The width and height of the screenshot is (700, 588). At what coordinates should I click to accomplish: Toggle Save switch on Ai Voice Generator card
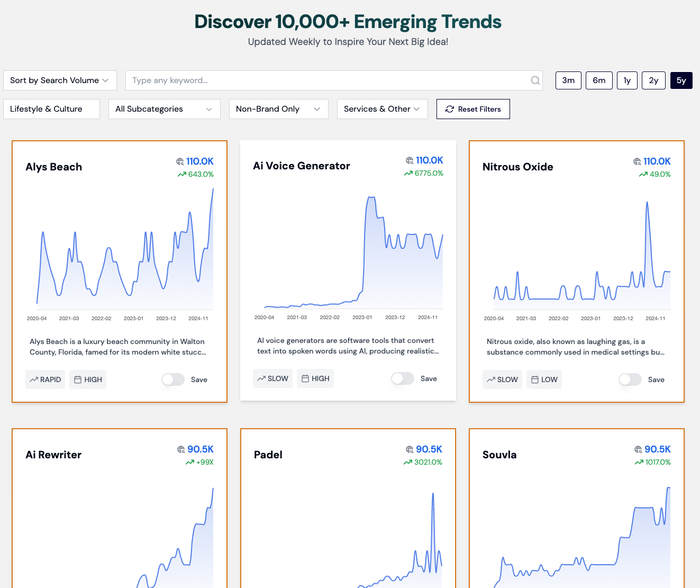(x=403, y=378)
